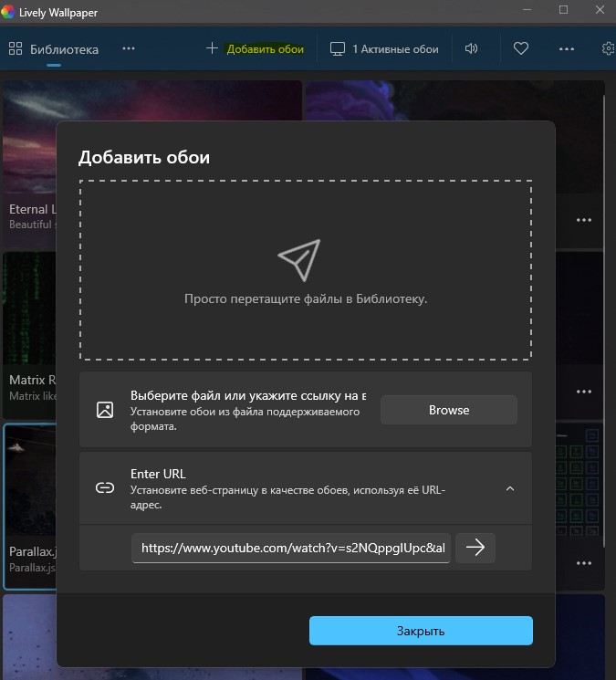Open three-dot menu of the second right wallpaper card
This screenshot has width=616, height=680.
coord(584,392)
